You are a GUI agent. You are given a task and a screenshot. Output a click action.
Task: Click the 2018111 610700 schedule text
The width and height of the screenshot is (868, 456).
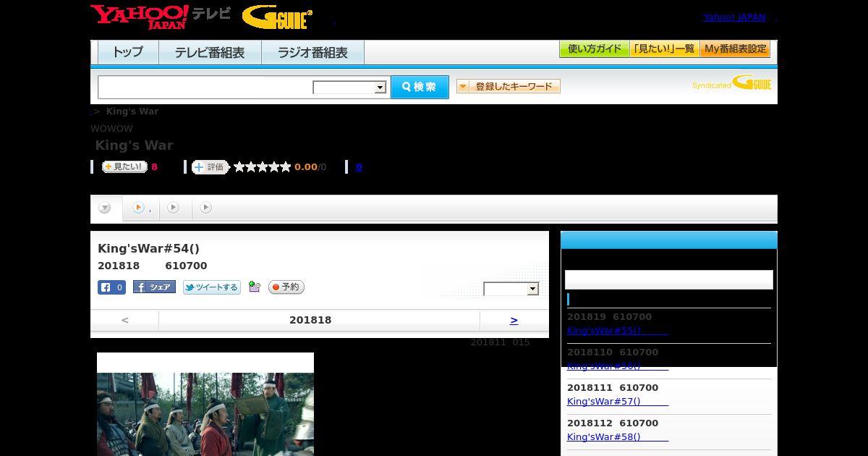[x=613, y=387]
